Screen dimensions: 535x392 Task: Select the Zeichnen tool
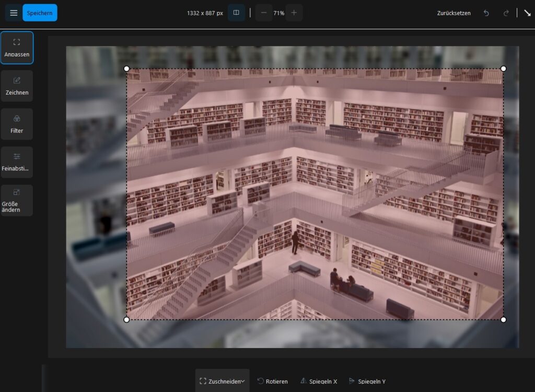point(17,86)
